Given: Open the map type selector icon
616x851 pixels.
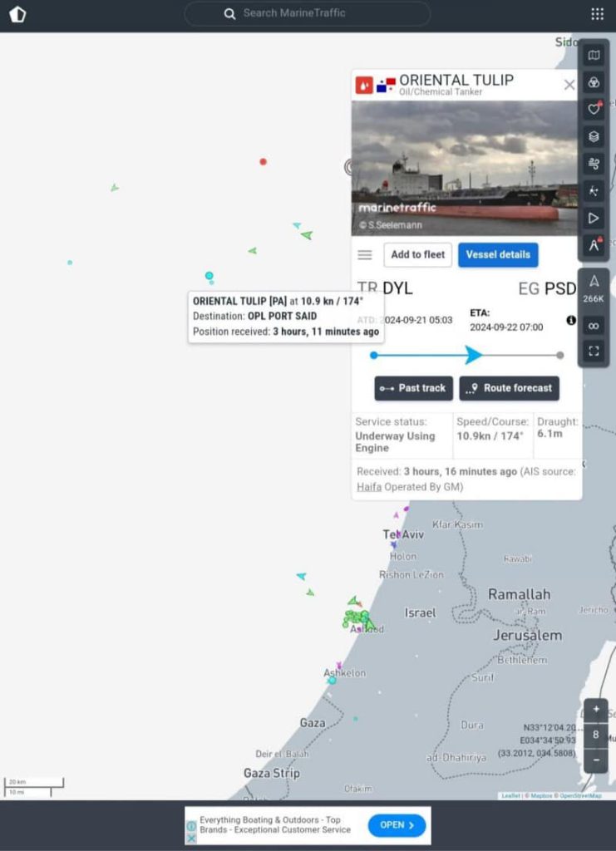Looking at the screenshot, I should [x=594, y=56].
